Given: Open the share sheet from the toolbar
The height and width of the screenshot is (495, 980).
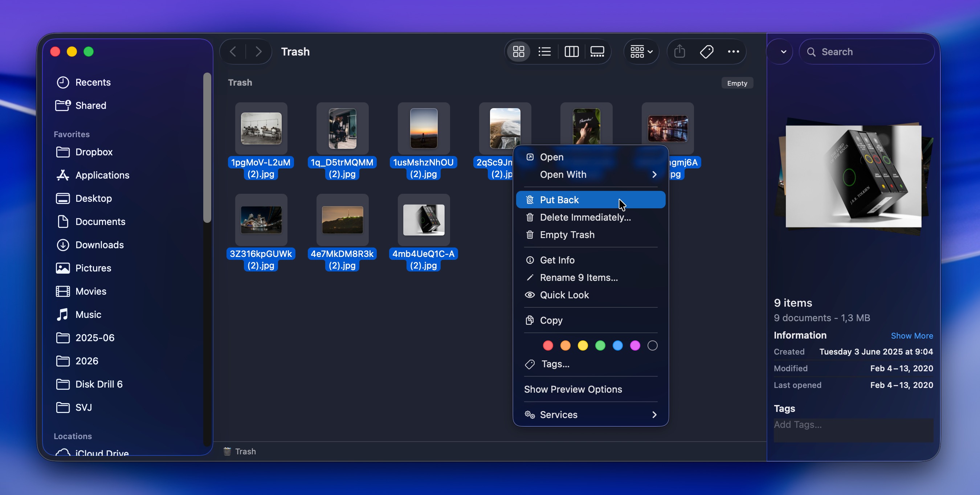Looking at the screenshot, I should 680,52.
